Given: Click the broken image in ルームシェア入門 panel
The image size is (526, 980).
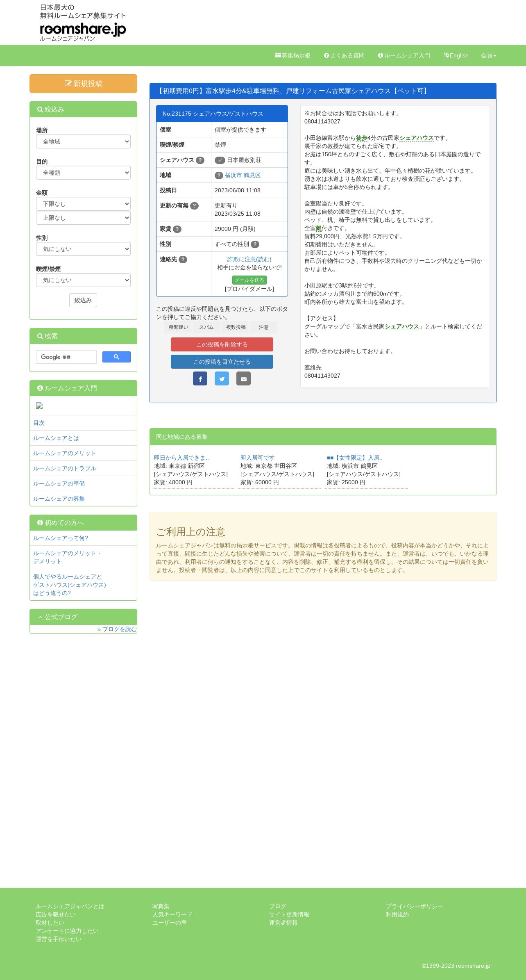Looking at the screenshot, I should tap(39, 406).
